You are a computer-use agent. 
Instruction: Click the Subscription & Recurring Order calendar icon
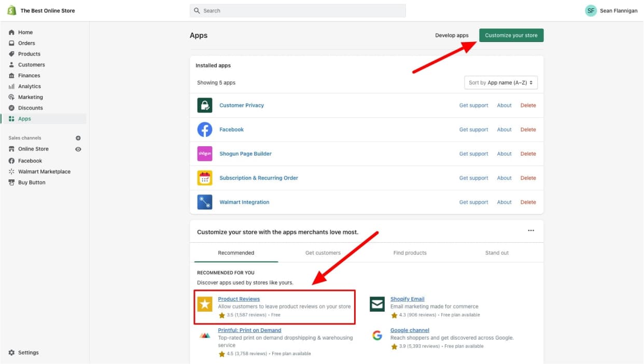205,178
